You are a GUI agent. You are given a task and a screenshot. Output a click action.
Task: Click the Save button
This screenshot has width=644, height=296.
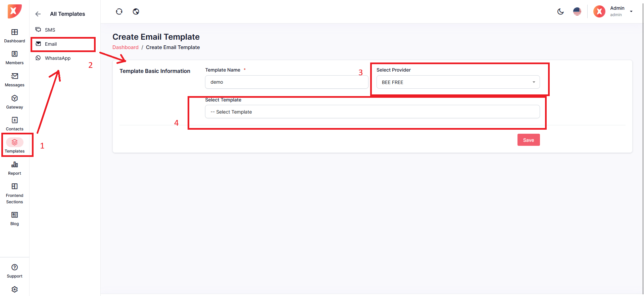pos(528,140)
